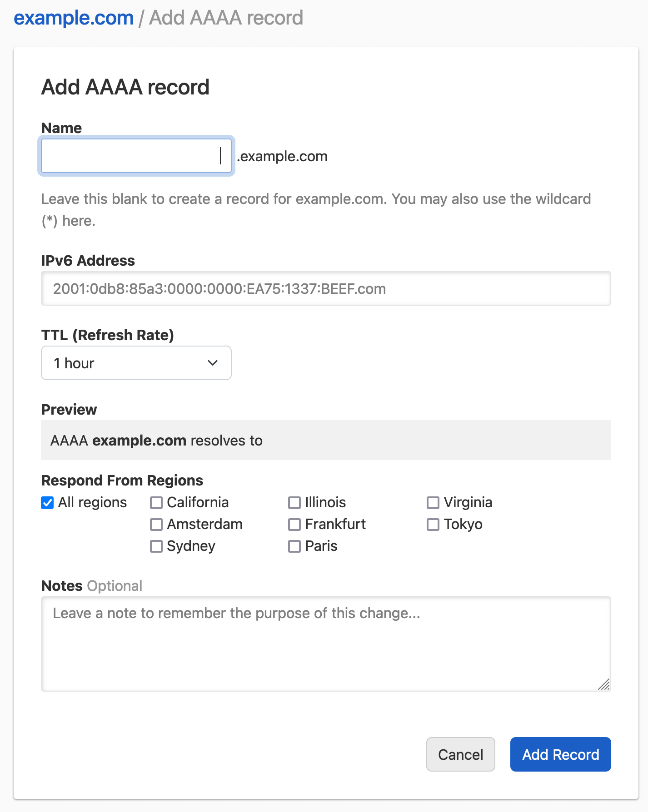Click inside the Name input field
Image resolution: width=648 pixels, height=812 pixels.
(x=135, y=156)
